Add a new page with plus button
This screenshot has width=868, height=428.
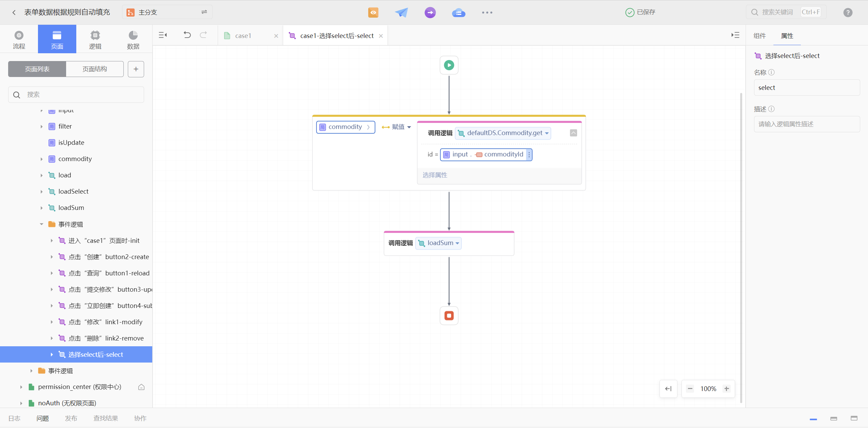[x=136, y=69]
